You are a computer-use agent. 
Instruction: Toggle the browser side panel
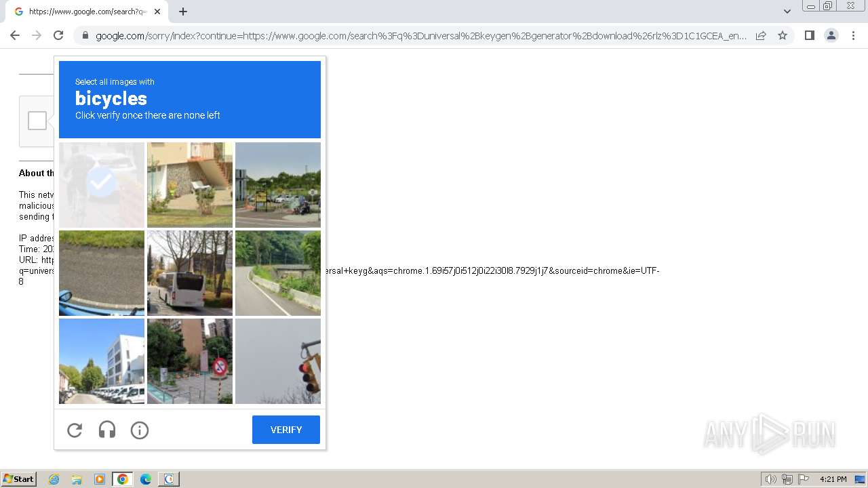pos(809,35)
